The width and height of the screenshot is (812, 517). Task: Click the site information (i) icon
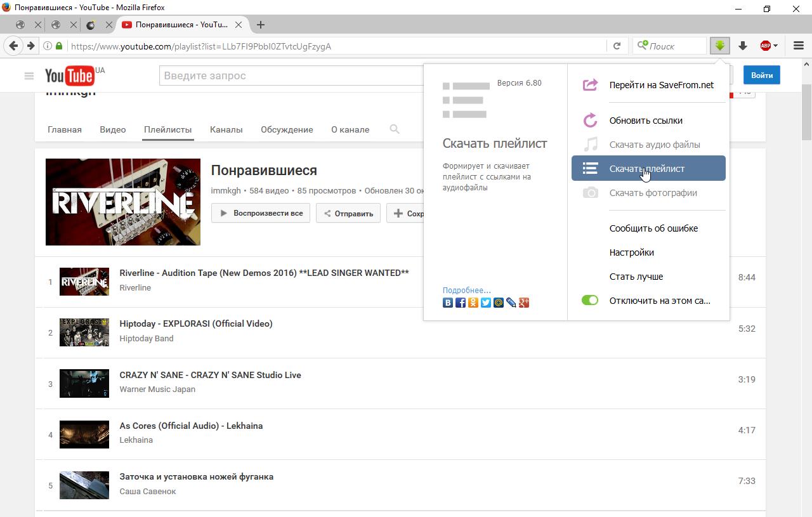48,46
